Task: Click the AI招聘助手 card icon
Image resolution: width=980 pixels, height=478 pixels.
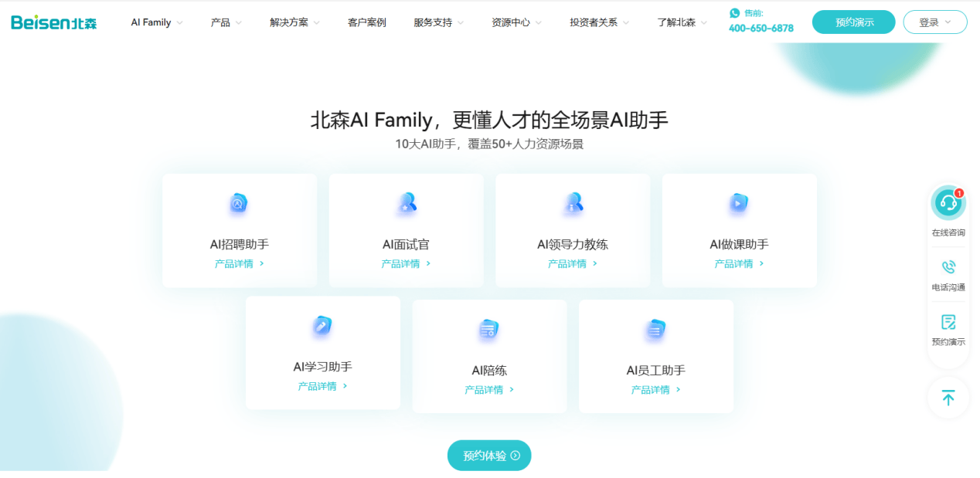Action: pyautogui.click(x=238, y=204)
